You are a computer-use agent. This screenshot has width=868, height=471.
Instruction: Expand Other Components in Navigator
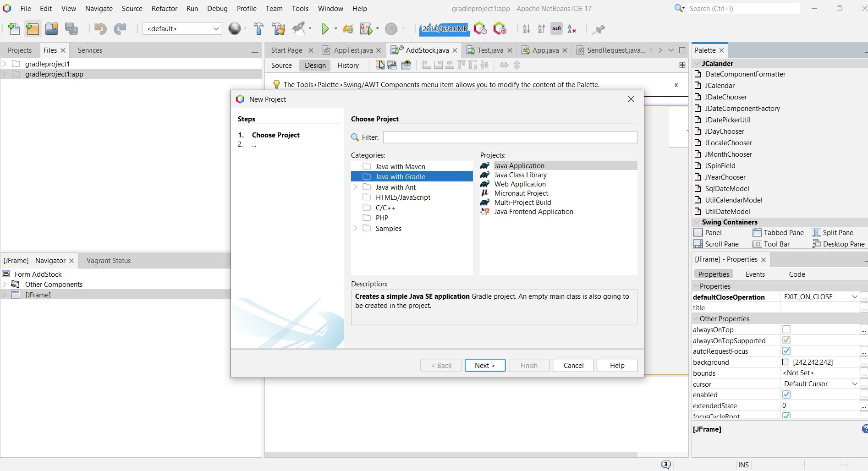5,284
